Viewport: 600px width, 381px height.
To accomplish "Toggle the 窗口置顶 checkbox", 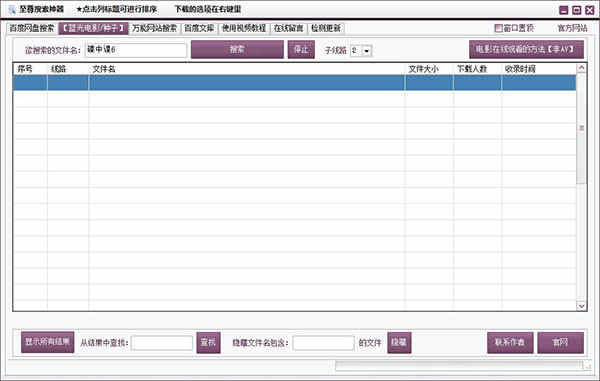I will [x=498, y=28].
